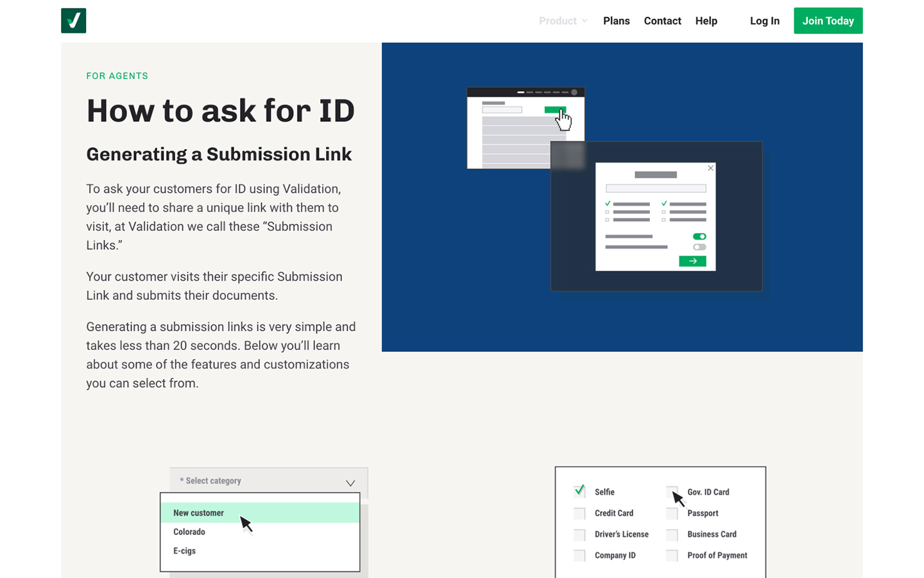Choose New customer from the category list

[x=260, y=512]
